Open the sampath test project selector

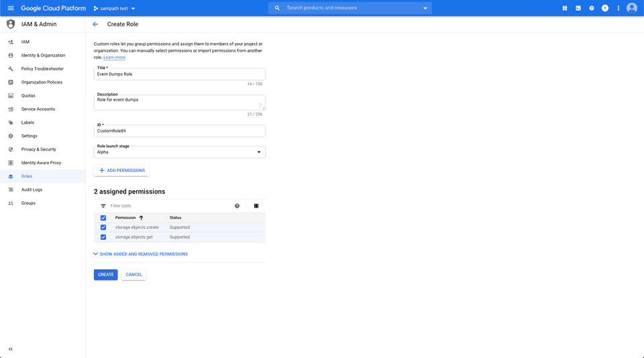[x=114, y=8]
